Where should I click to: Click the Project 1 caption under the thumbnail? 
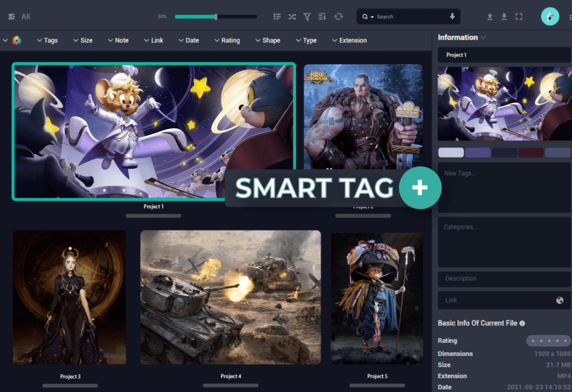[154, 207]
